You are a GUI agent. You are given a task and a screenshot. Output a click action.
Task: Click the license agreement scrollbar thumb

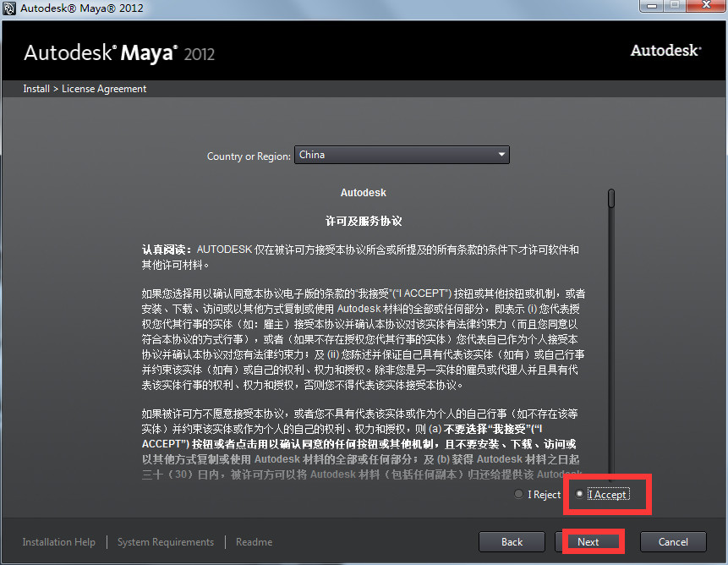pos(611,198)
